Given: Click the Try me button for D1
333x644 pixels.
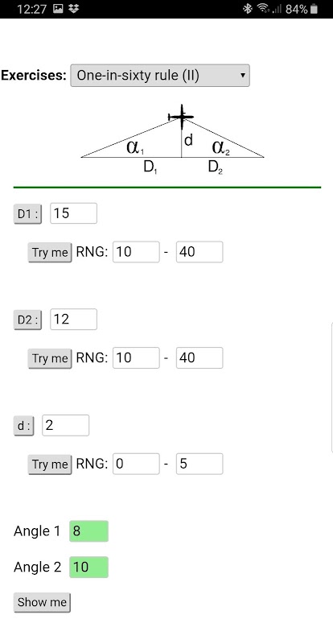Looking at the screenshot, I should click(x=50, y=252).
